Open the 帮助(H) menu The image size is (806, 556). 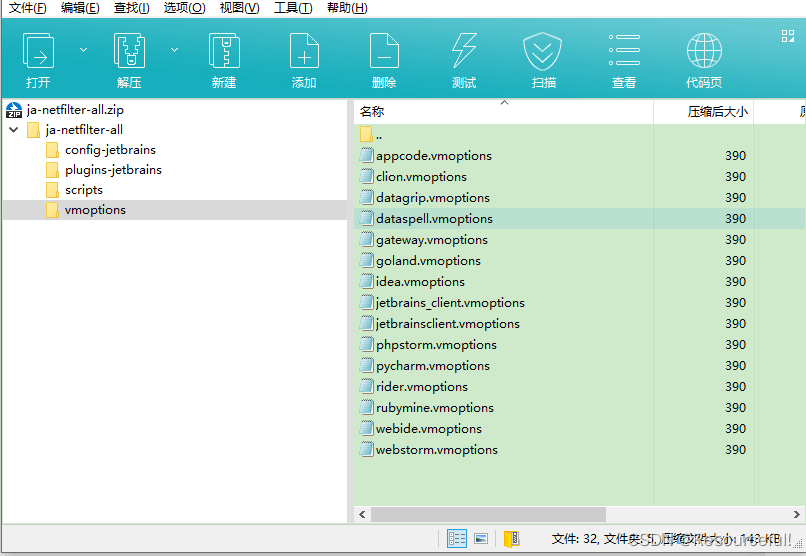click(347, 8)
